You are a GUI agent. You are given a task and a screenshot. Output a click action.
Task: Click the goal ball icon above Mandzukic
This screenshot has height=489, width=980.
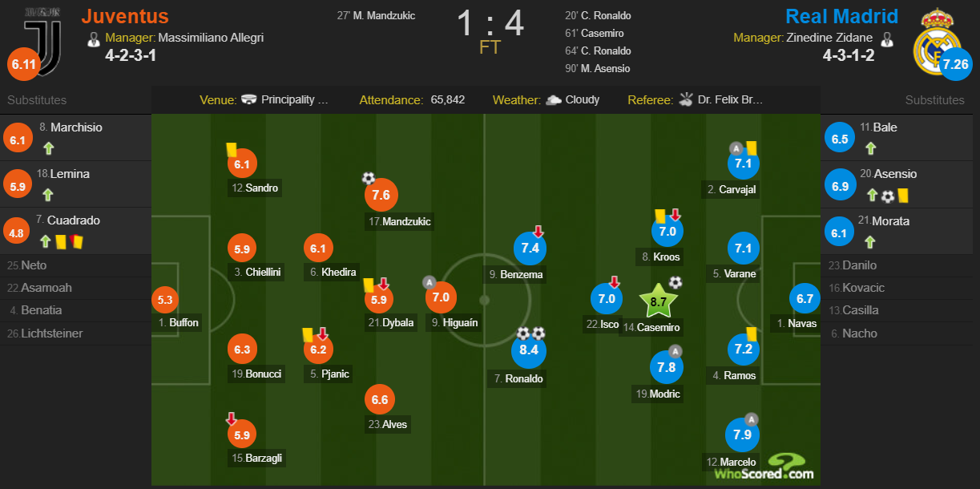(x=369, y=178)
